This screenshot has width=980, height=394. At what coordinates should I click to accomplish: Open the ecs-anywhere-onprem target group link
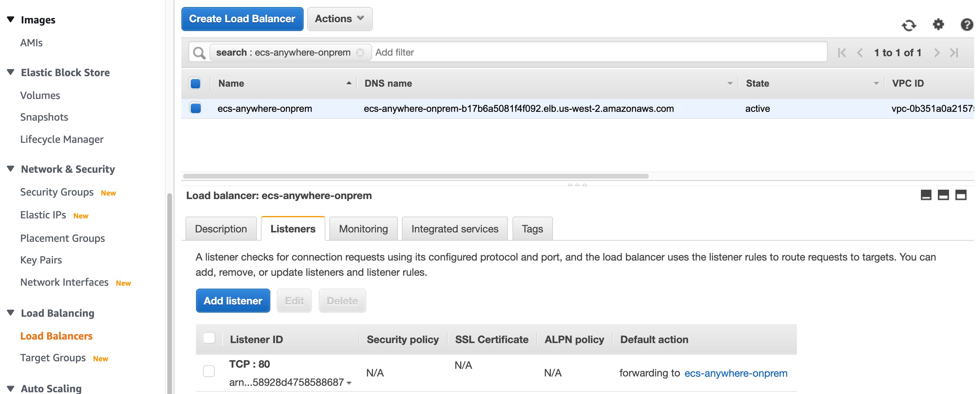click(x=735, y=373)
